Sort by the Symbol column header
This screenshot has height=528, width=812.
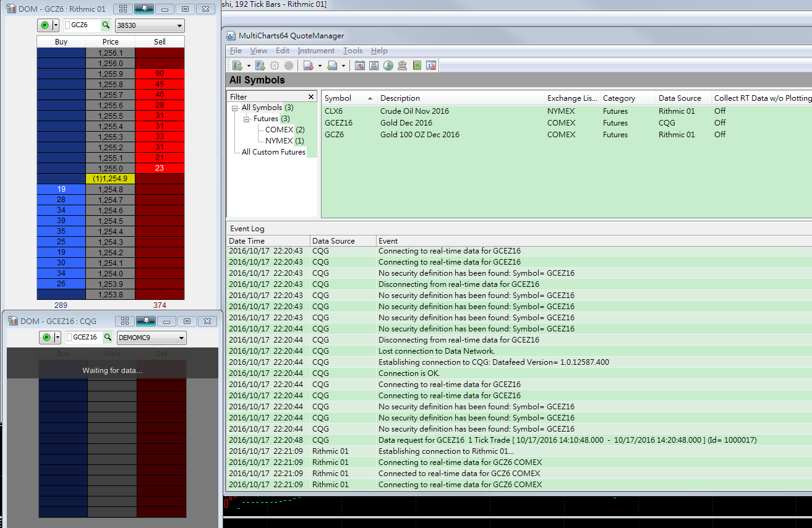(349, 98)
